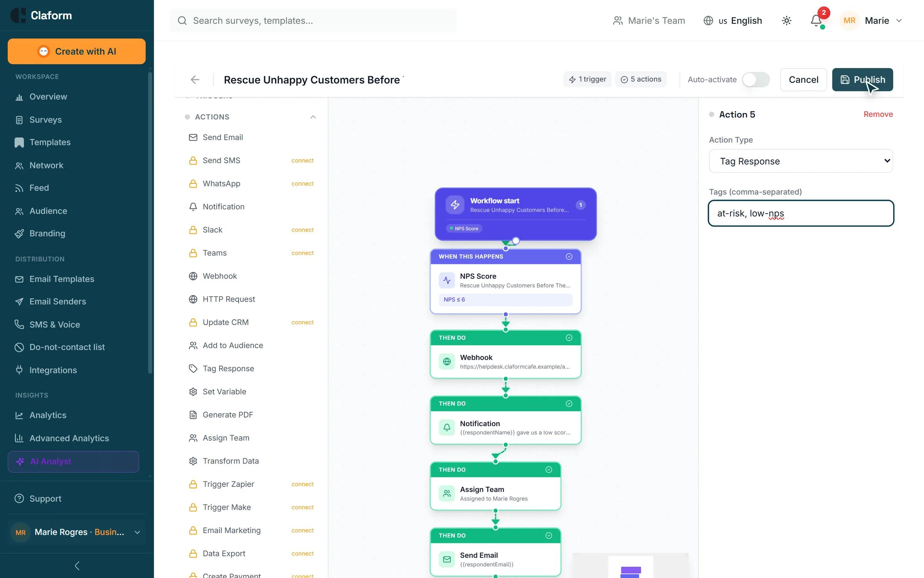Click the check circle on the Webhook node
The width and height of the screenshot is (924, 578).
[x=569, y=338]
